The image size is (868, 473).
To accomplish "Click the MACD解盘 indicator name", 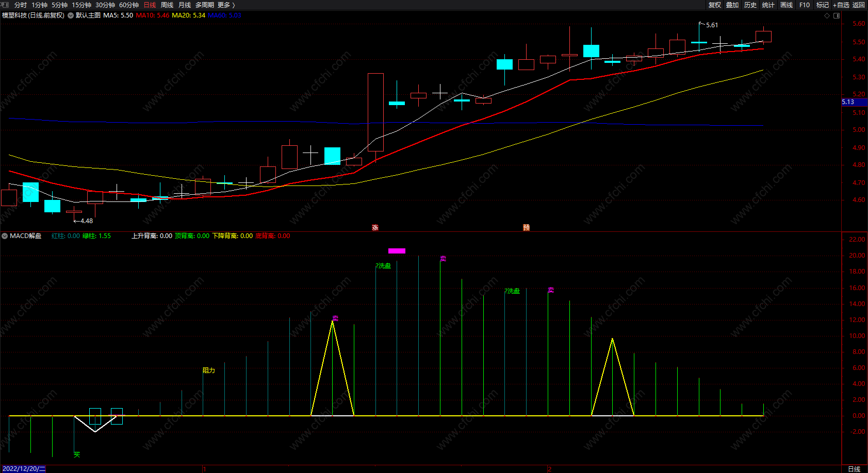I will tap(26, 236).
